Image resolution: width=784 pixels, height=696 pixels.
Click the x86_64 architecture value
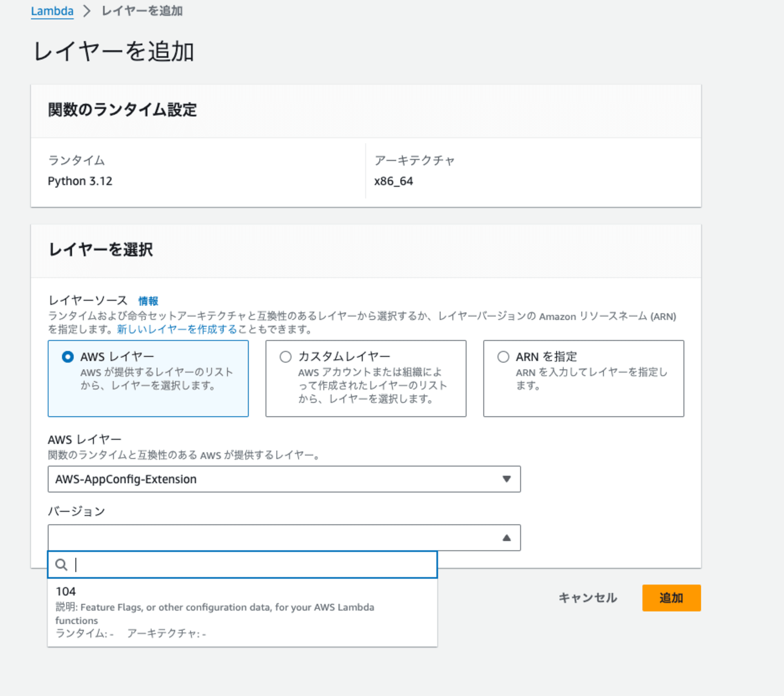coord(394,181)
